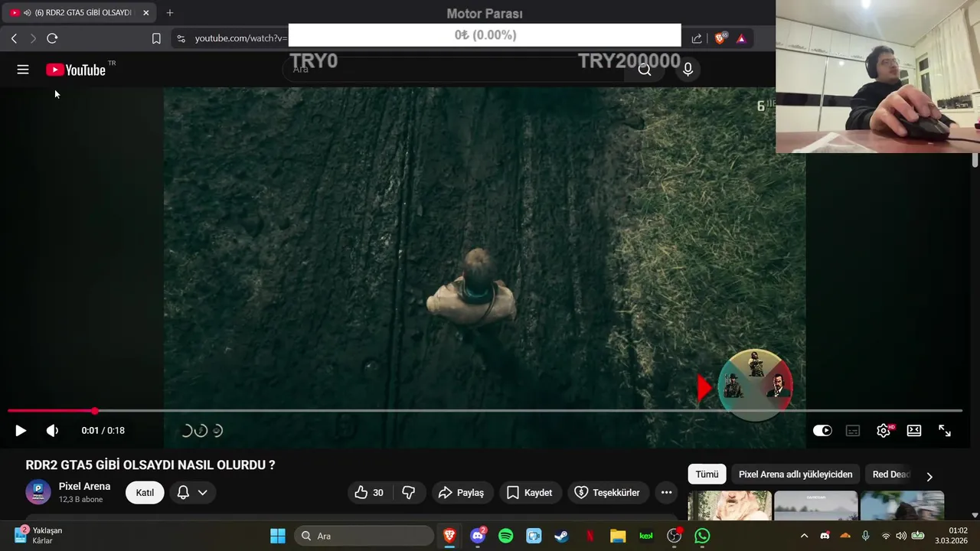The height and width of the screenshot is (551, 980).
Task: Click the YouTube search magnifier button
Action: [645, 70]
